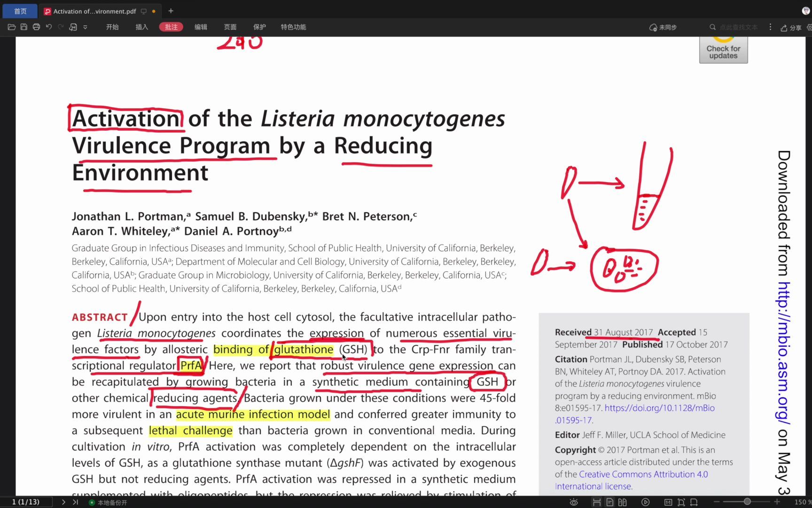Zoom out with the minus button
The height and width of the screenshot is (508, 812).
point(717,502)
